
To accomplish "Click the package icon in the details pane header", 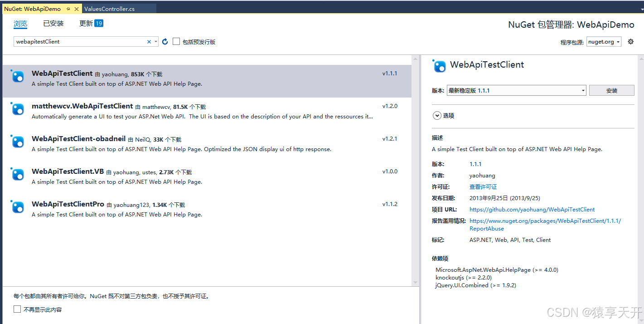I will (x=439, y=66).
